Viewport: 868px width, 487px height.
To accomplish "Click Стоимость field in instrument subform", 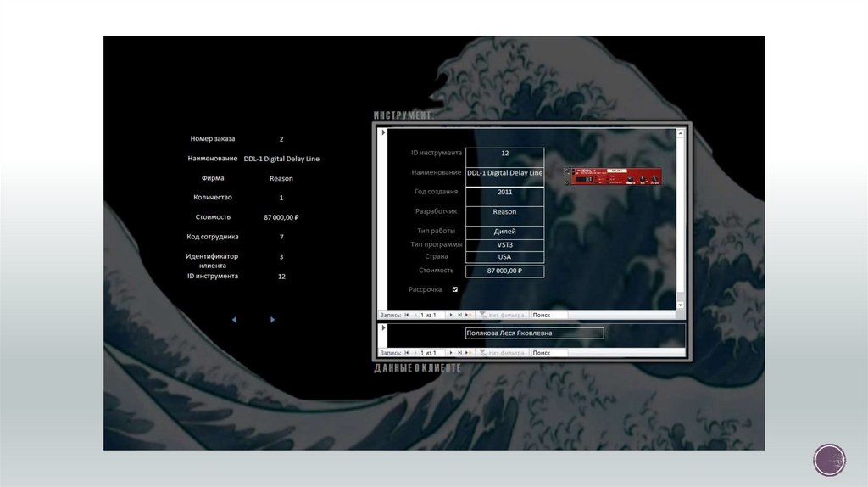I will pyautogui.click(x=505, y=271).
